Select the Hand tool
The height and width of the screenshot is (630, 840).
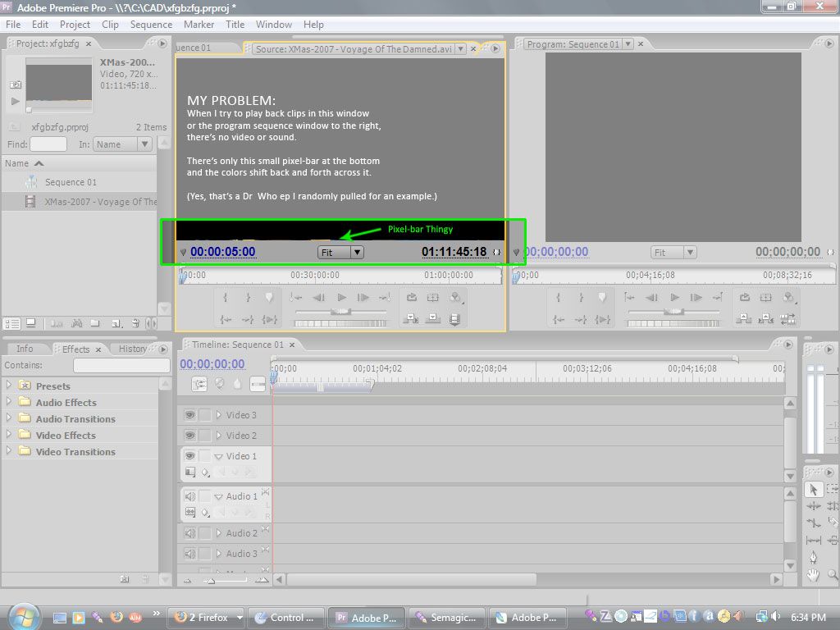click(x=813, y=575)
